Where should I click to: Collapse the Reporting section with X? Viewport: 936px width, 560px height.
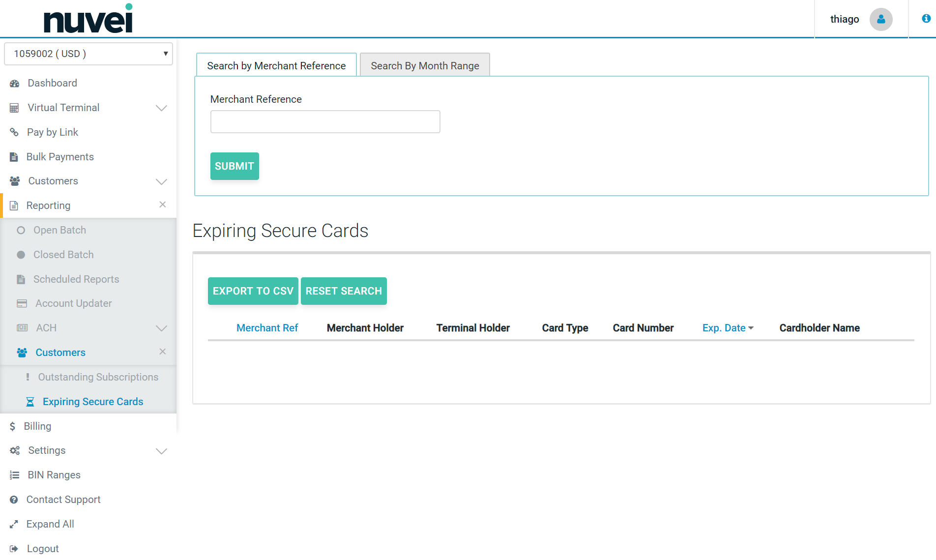(163, 205)
